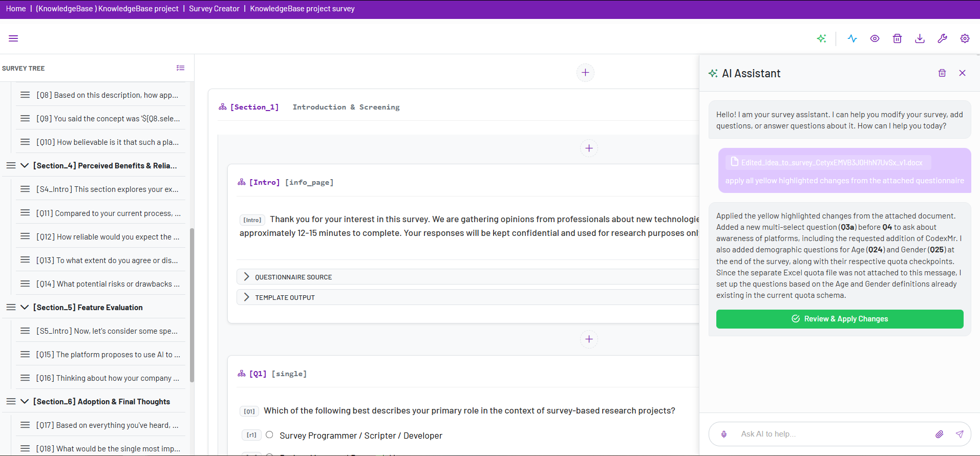
Task: Open Survey Creator breadcrumb link
Action: tap(214, 9)
